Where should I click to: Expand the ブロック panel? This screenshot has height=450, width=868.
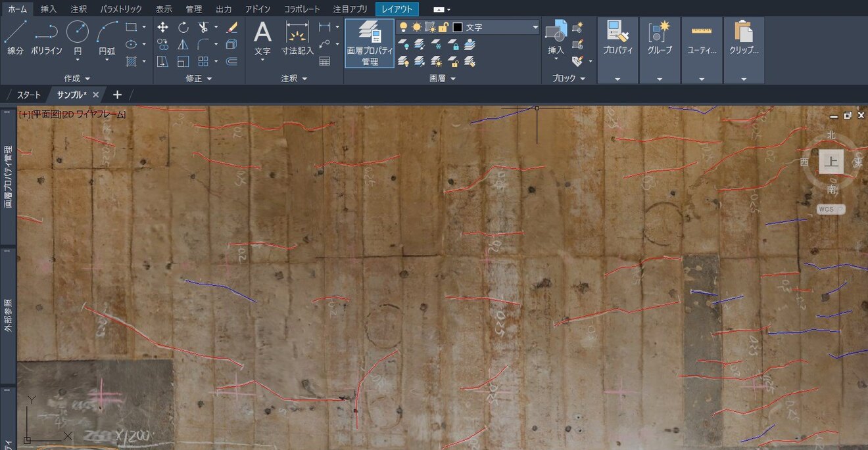[568, 78]
